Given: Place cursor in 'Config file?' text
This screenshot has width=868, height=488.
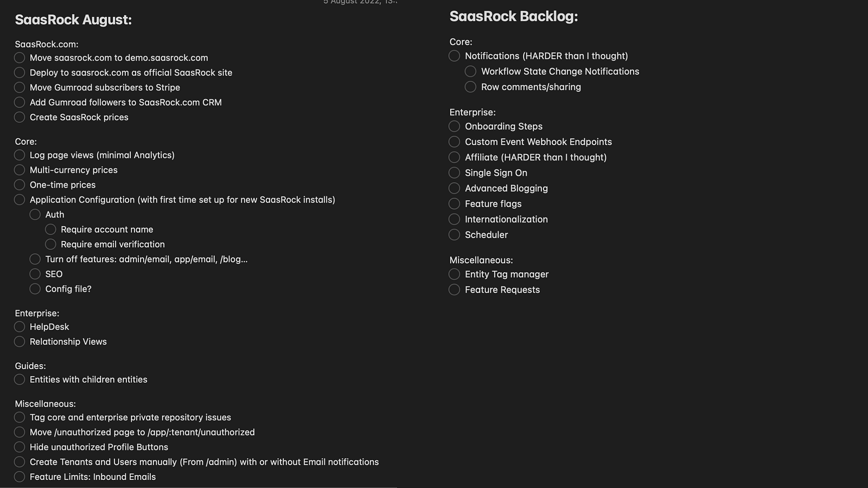Looking at the screenshot, I should click(68, 289).
